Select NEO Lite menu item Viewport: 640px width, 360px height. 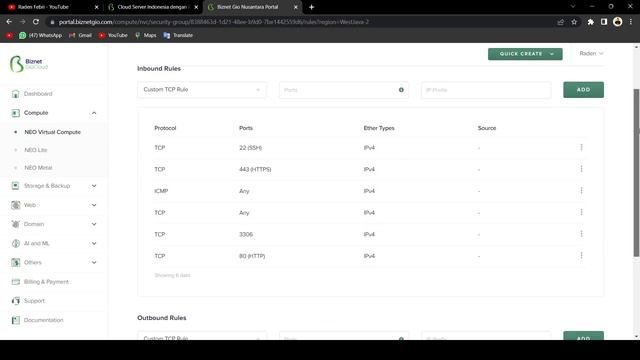(x=36, y=150)
